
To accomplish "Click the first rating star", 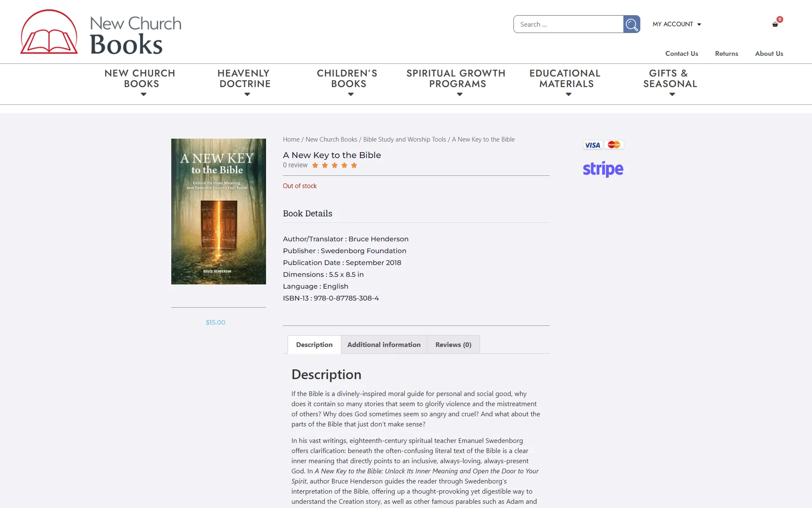I will pyautogui.click(x=315, y=165).
